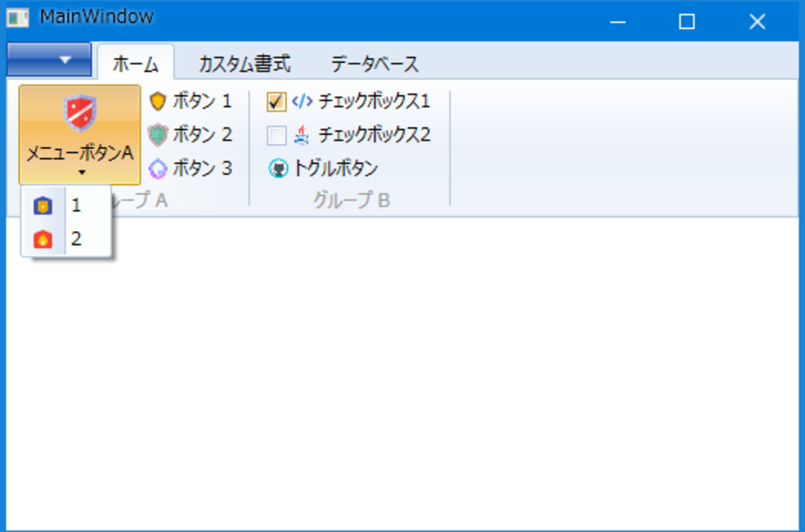Image resolution: width=805 pixels, height=532 pixels.
Task: Maximize the MainWindow window
Action: 687,22
